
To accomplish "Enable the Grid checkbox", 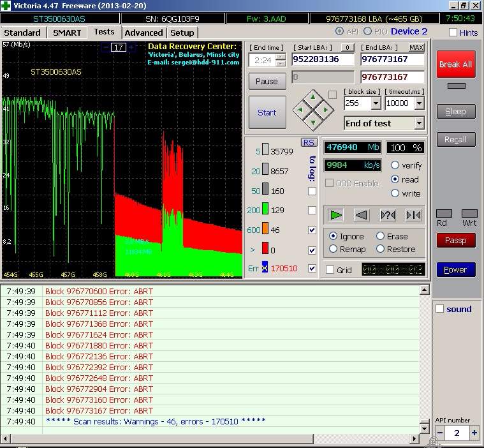I will (x=330, y=270).
